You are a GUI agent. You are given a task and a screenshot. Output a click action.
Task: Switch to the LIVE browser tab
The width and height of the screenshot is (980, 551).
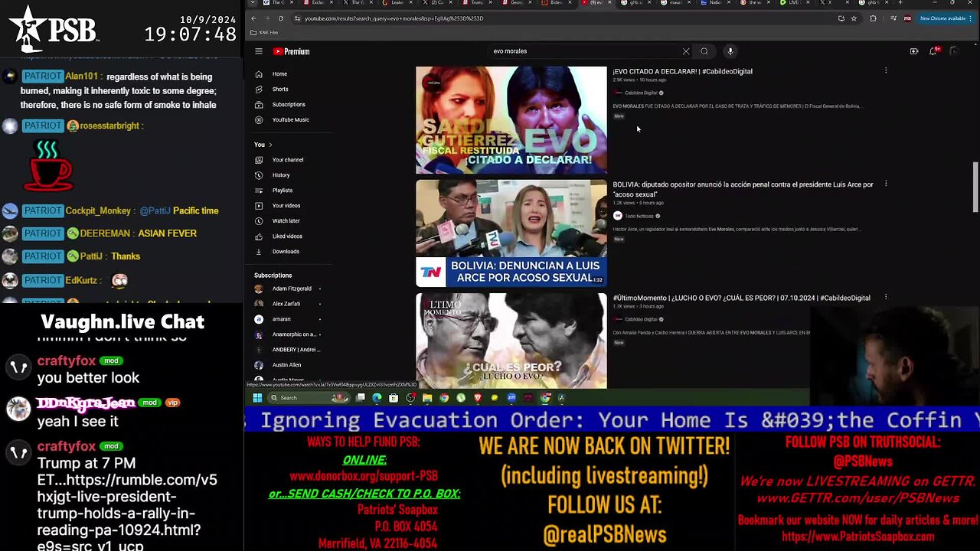coord(793,3)
